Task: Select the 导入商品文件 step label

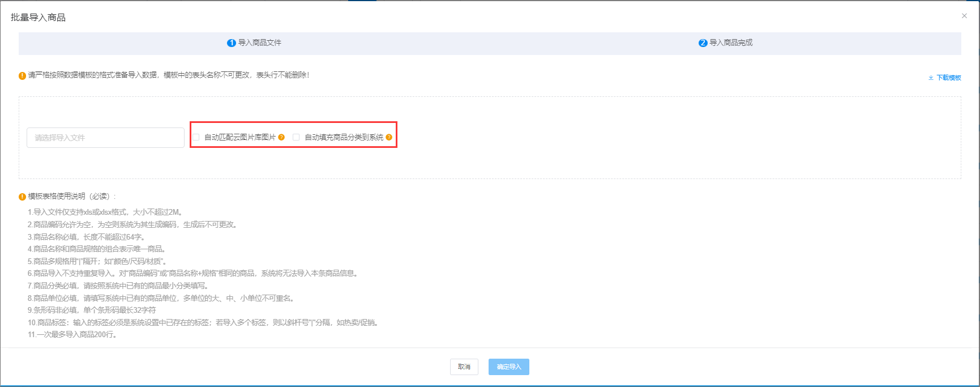Action: click(x=259, y=43)
